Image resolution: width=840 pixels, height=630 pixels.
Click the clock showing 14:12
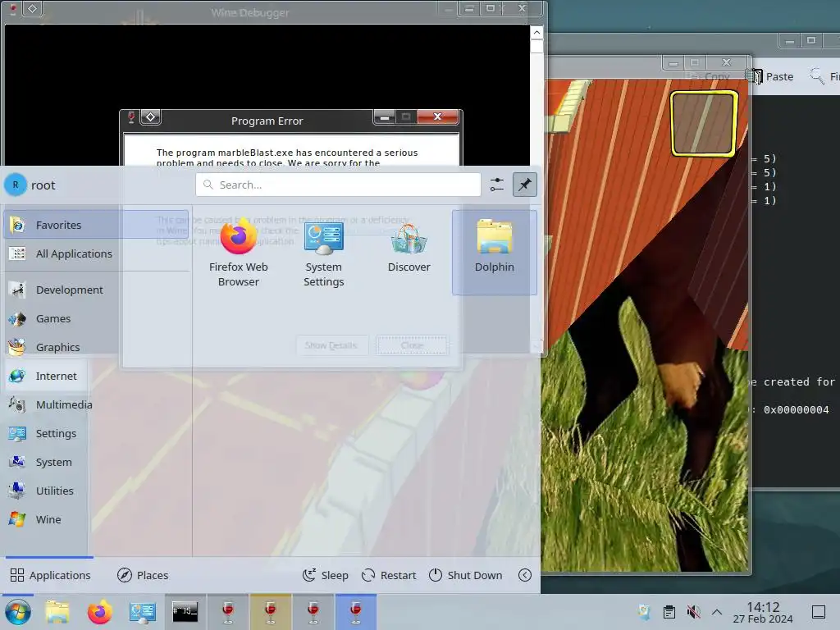click(763, 612)
